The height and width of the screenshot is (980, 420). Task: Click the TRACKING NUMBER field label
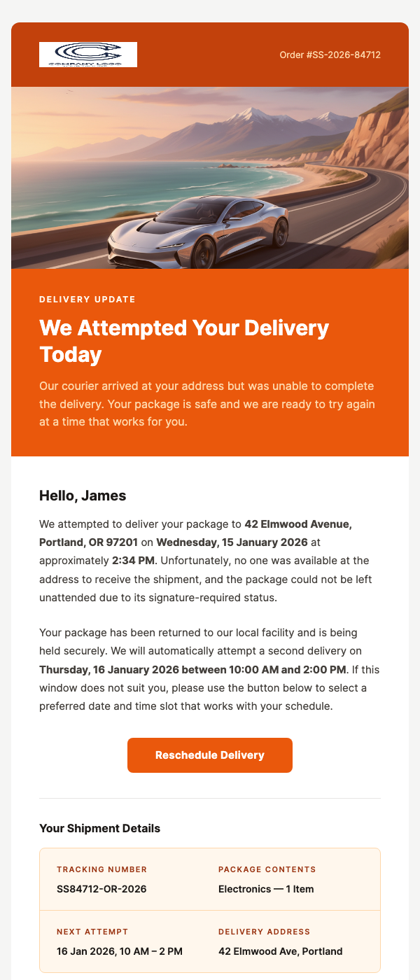click(x=101, y=869)
